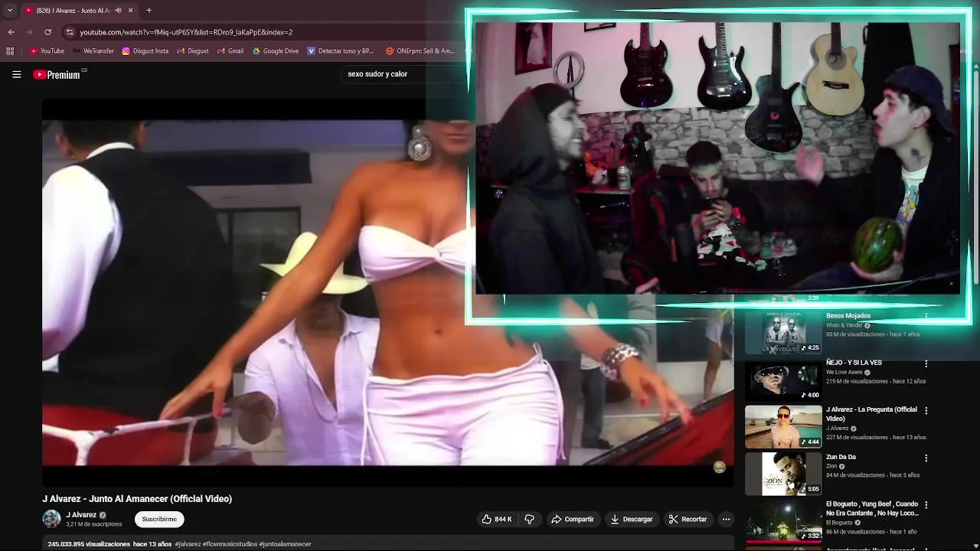Click the Wisin & Yandel channel name
This screenshot has height=551, width=980.
tap(844, 325)
